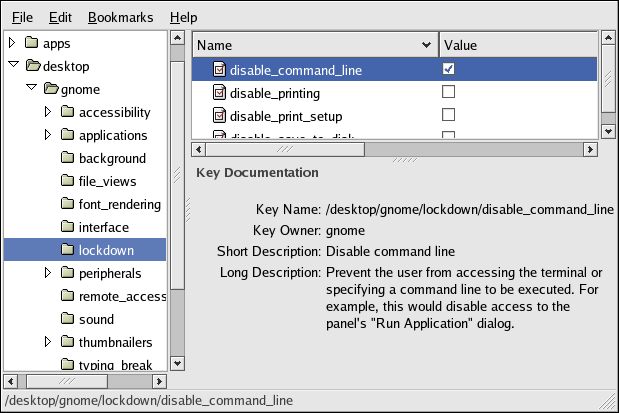619x413 pixels.
Task: Expand the apps tree node
Action: (x=12, y=44)
